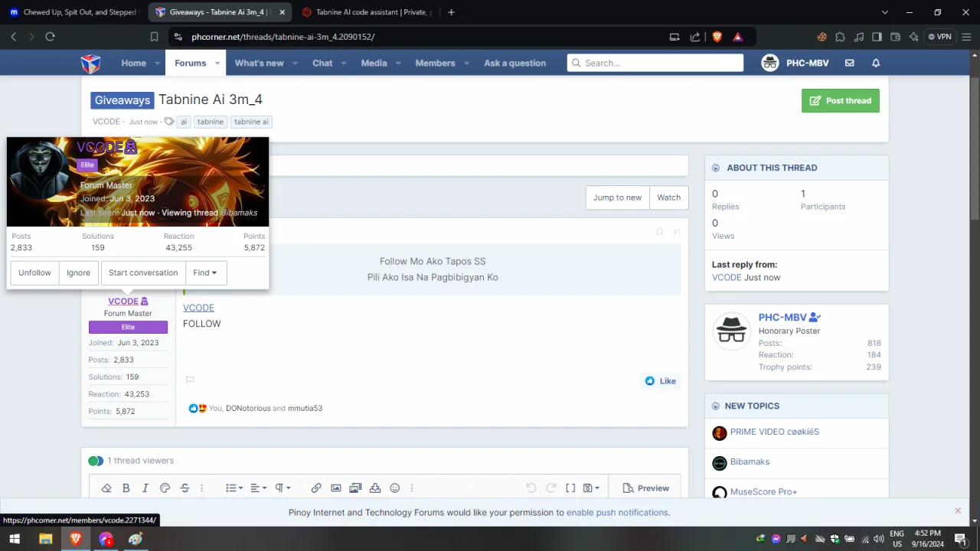Open the enable push notifications link
Image resolution: width=980 pixels, height=551 pixels.
coord(617,513)
